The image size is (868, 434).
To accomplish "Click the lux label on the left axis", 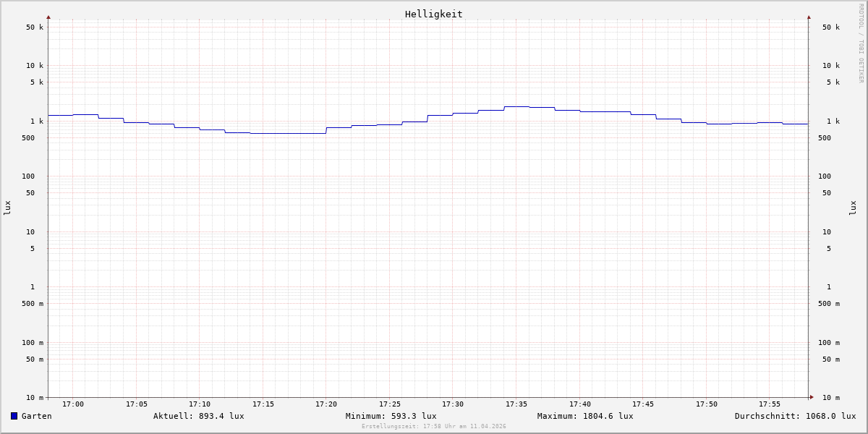I will point(7,208).
